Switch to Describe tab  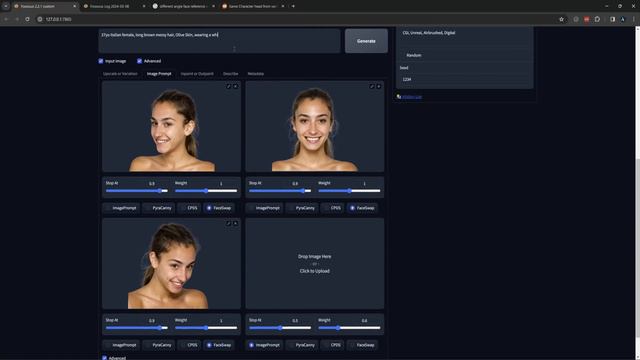pyautogui.click(x=231, y=74)
